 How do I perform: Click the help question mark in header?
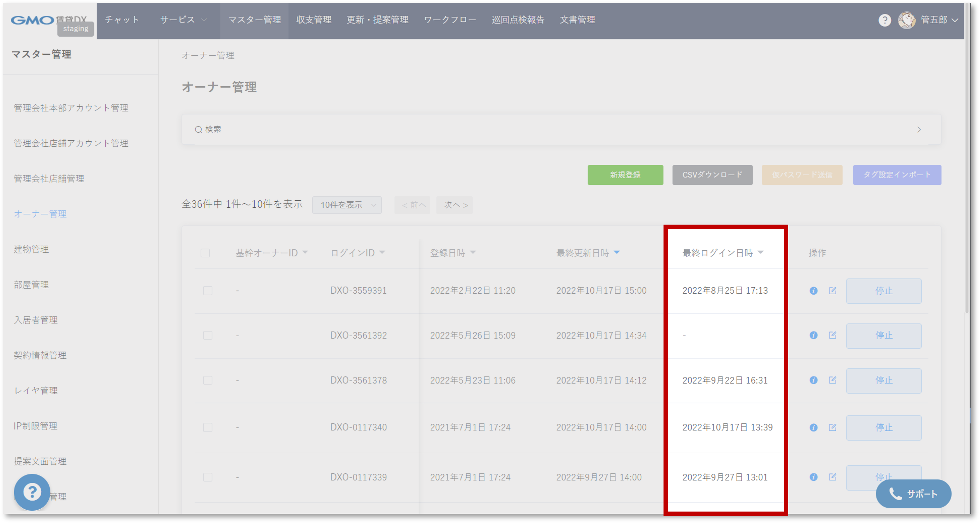click(885, 20)
